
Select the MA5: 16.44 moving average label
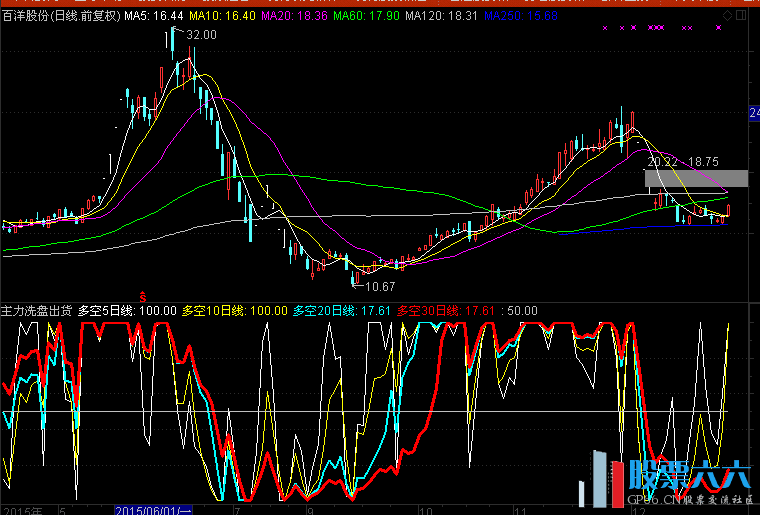pos(153,17)
